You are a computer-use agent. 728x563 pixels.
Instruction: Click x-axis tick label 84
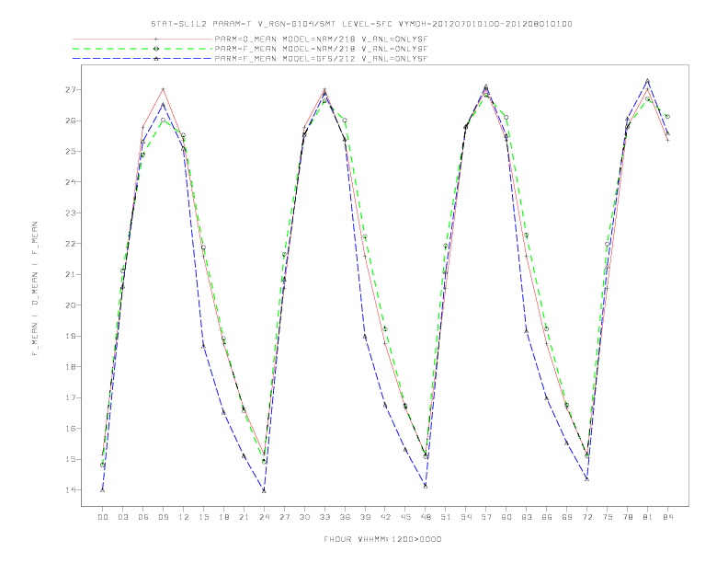(x=668, y=517)
